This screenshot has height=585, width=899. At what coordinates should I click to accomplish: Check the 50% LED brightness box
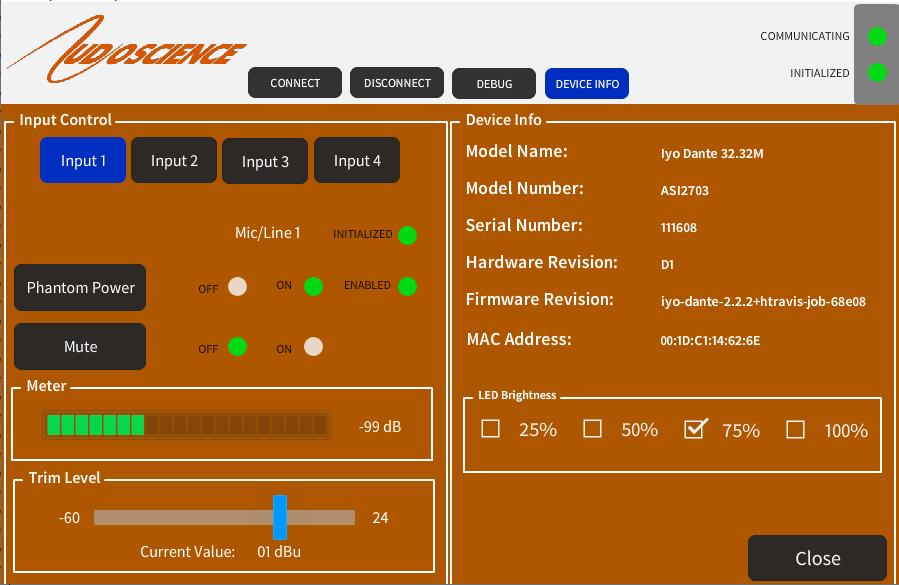click(592, 429)
